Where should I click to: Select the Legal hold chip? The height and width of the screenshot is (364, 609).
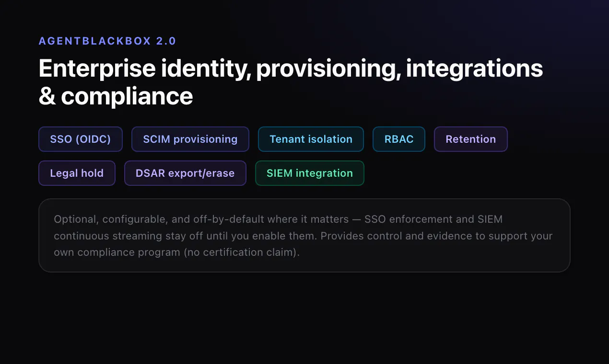pos(77,173)
